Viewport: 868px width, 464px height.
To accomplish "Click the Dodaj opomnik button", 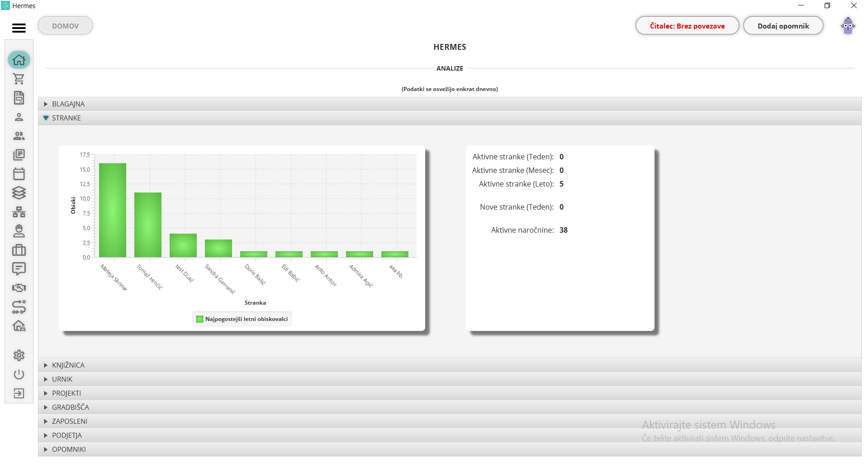I will (x=783, y=26).
